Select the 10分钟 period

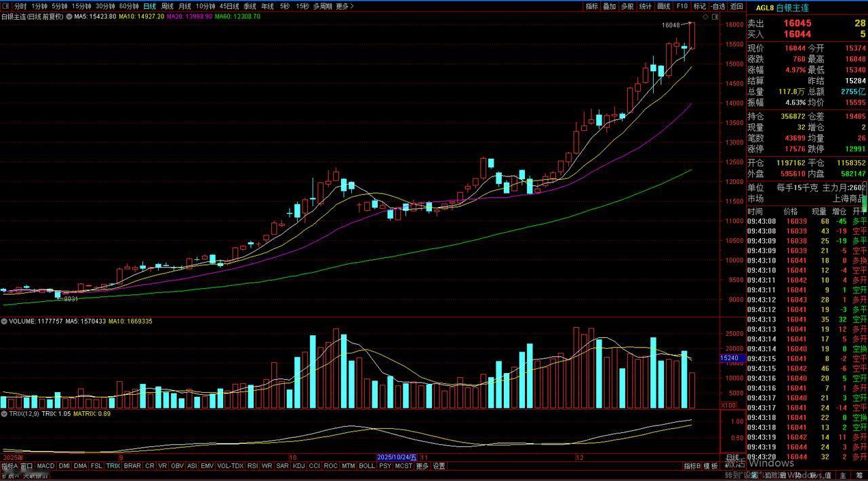[x=205, y=6]
